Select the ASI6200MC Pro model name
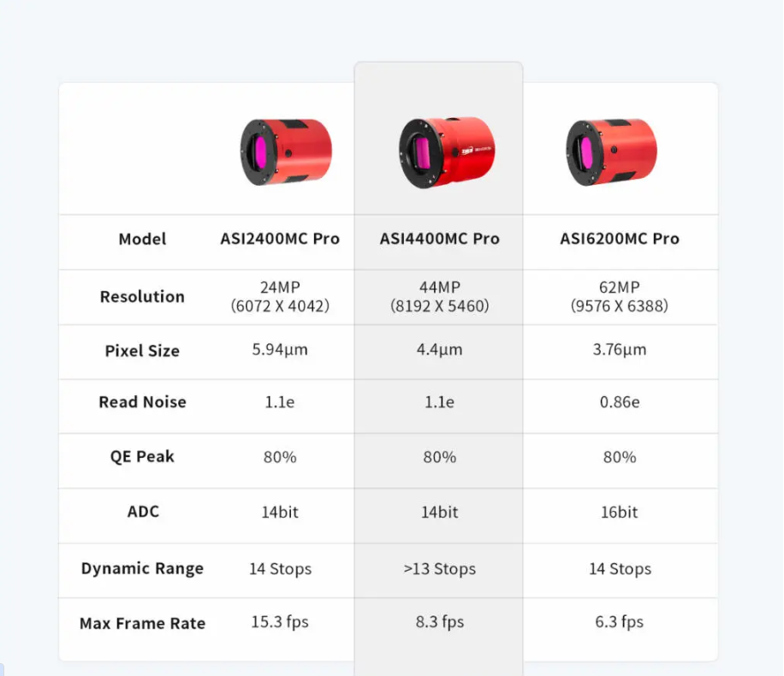 coord(620,239)
